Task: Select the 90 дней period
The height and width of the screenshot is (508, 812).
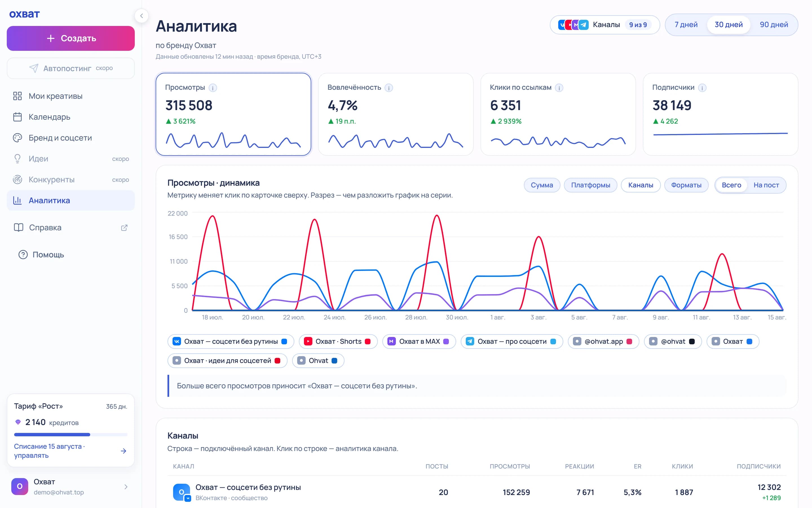Action: (x=774, y=25)
